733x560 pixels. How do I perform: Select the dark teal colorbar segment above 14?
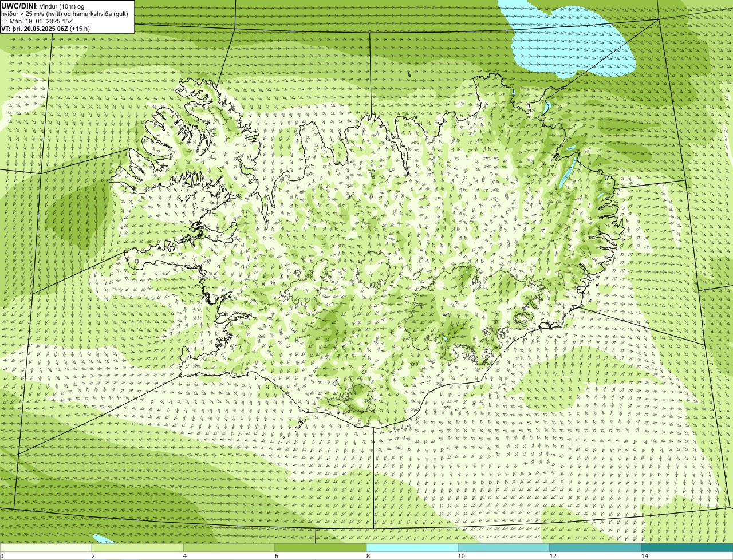pyautogui.click(x=687, y=547)
